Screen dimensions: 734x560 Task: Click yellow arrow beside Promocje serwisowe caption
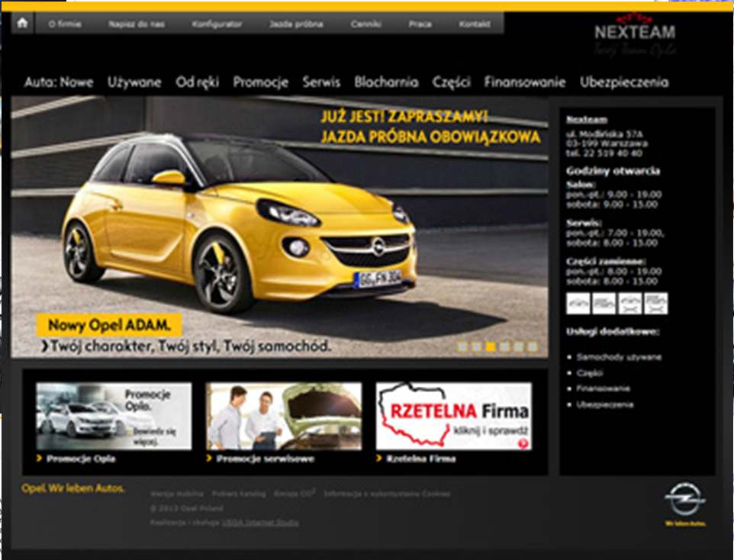(209, 458)
